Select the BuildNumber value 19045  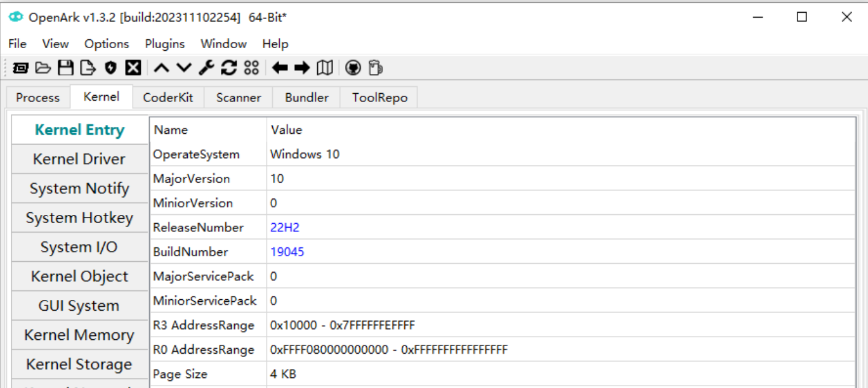(287, 252)
